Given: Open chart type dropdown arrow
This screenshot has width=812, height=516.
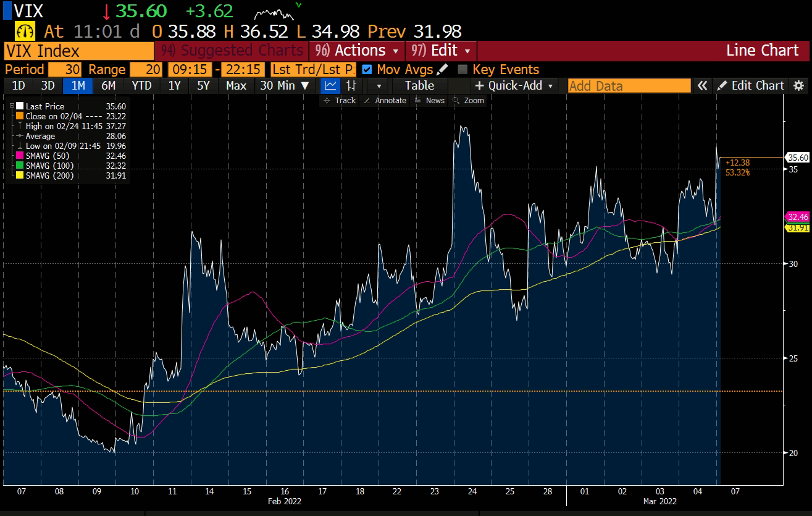Looking at the screenshot, I should 379,86.
